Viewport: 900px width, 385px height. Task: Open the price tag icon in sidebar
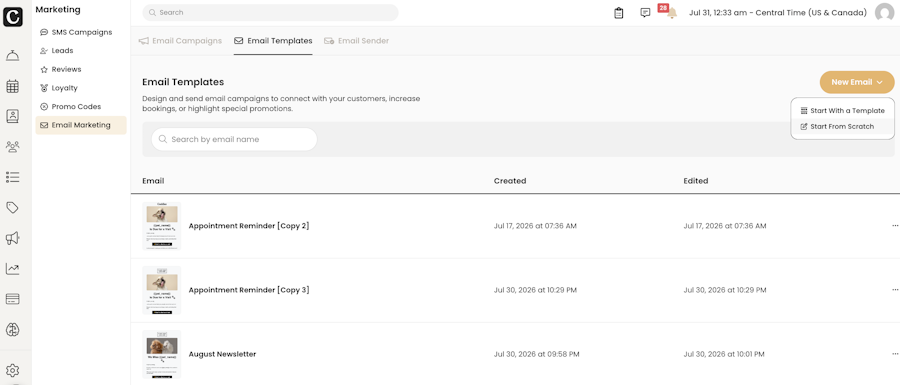(12, 208)
